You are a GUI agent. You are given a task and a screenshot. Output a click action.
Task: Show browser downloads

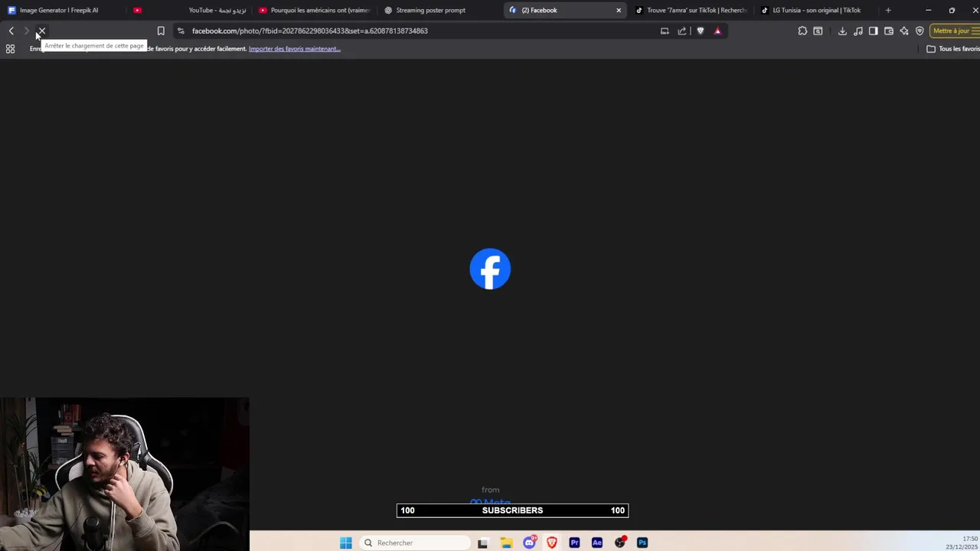[x=842, y=31]
